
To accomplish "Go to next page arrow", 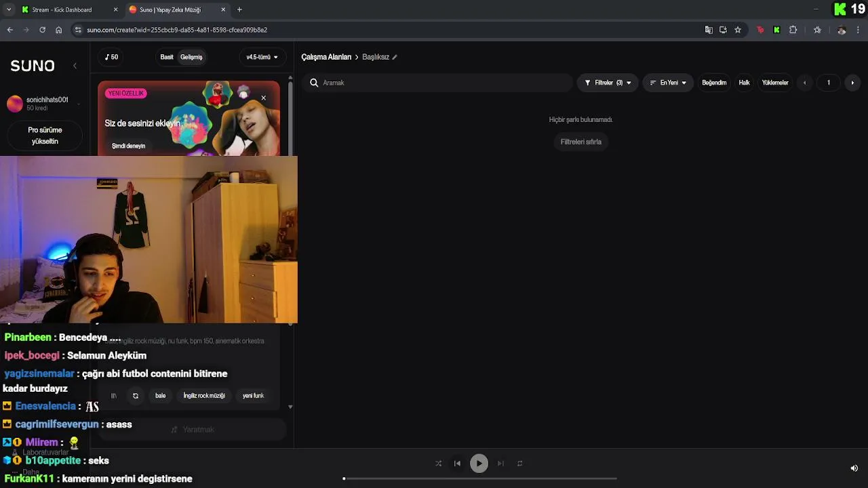I will [x=852, y=83].
